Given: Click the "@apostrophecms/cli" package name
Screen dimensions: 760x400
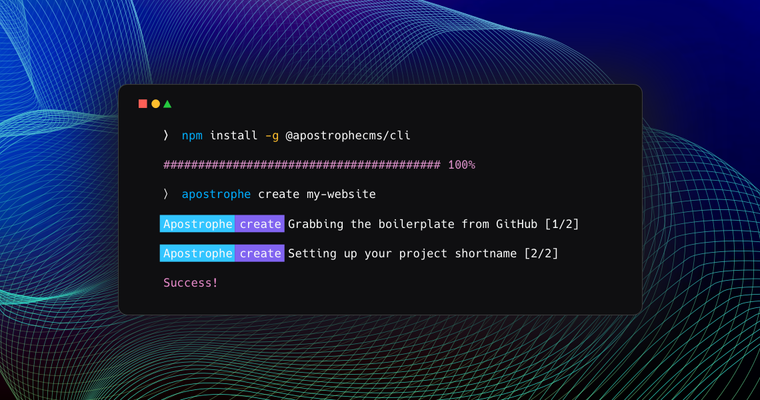Looking at the screenshot, I should [x=348, y=136].
